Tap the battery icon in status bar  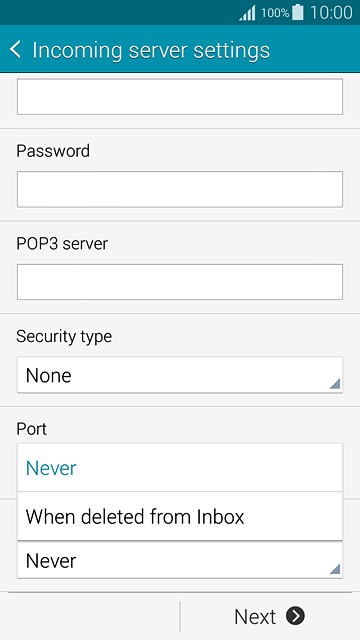(x=298, y=12)
